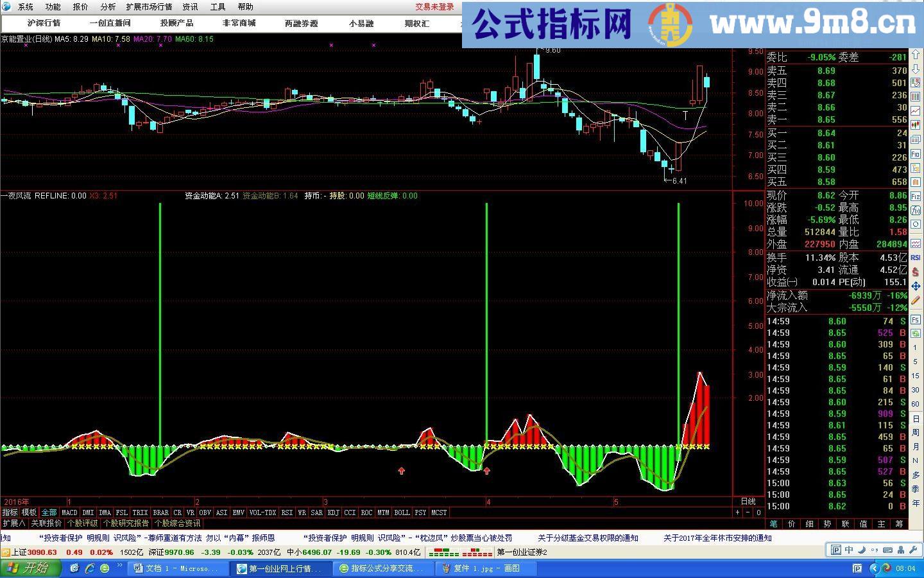Expand the 扩展∧ panel
Viewport: 924px width, 578px height.
point(13,523)
